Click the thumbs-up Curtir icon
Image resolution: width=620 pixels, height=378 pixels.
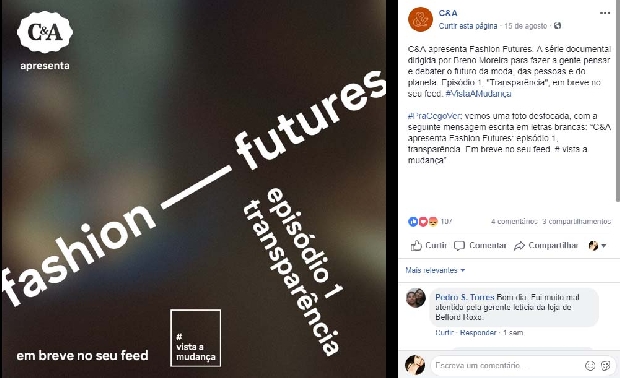[416, 246]
